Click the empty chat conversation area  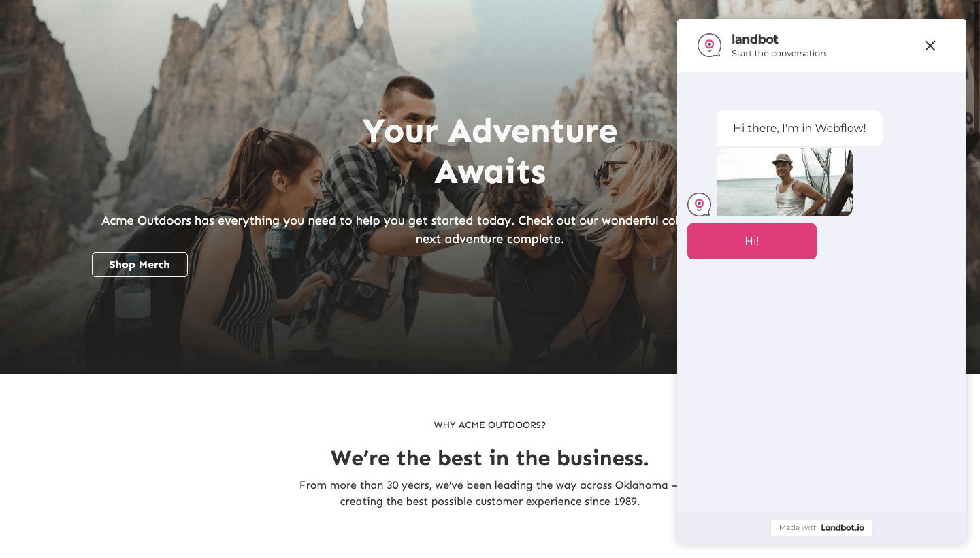(x=821, y=384)
